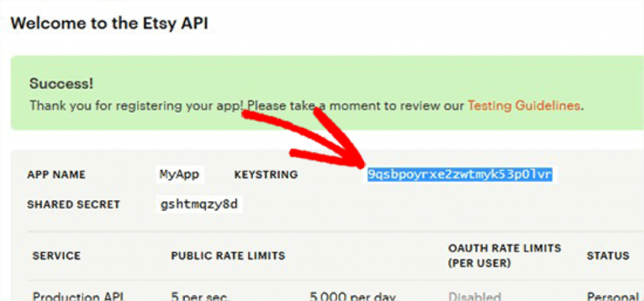Click the OAUTH RATE LIMITS column header
Screen dimensions: 644x301
[x=504, y=256]
